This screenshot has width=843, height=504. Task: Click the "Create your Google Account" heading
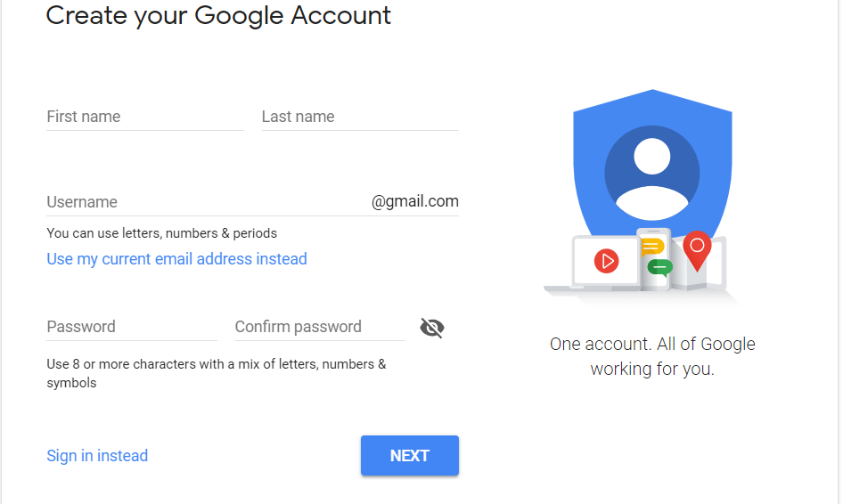(x=218, y=15)
